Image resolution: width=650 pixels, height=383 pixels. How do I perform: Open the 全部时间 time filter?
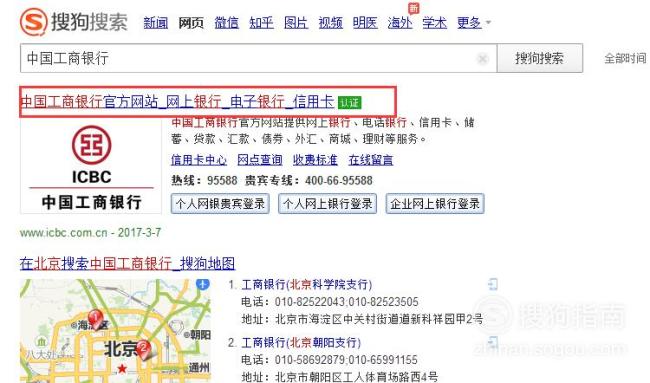point(625,58)
